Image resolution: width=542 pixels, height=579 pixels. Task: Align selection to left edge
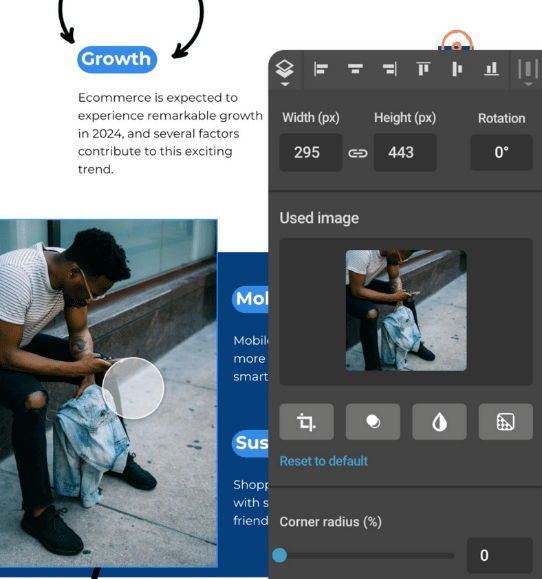320,69
